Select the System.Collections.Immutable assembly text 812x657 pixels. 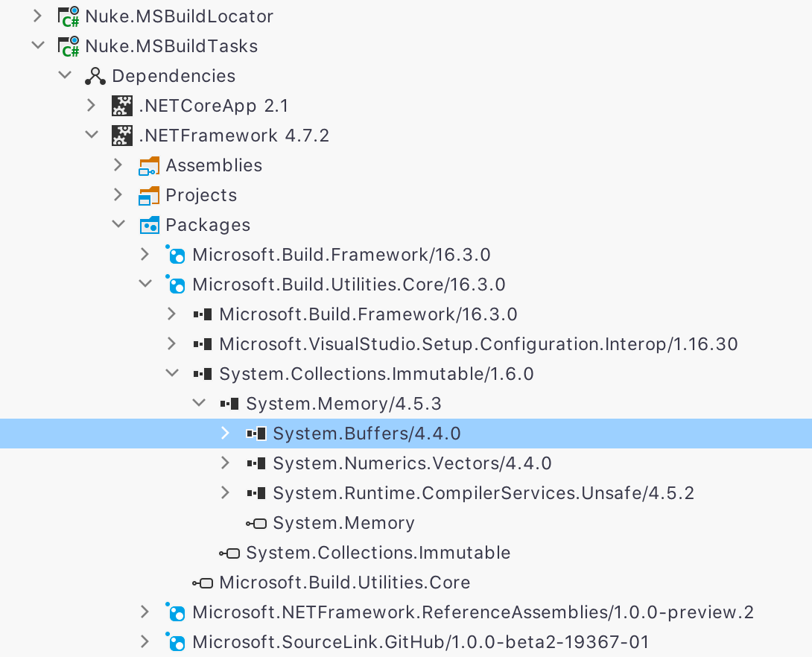pyautogui.click(x=378, y=553)
